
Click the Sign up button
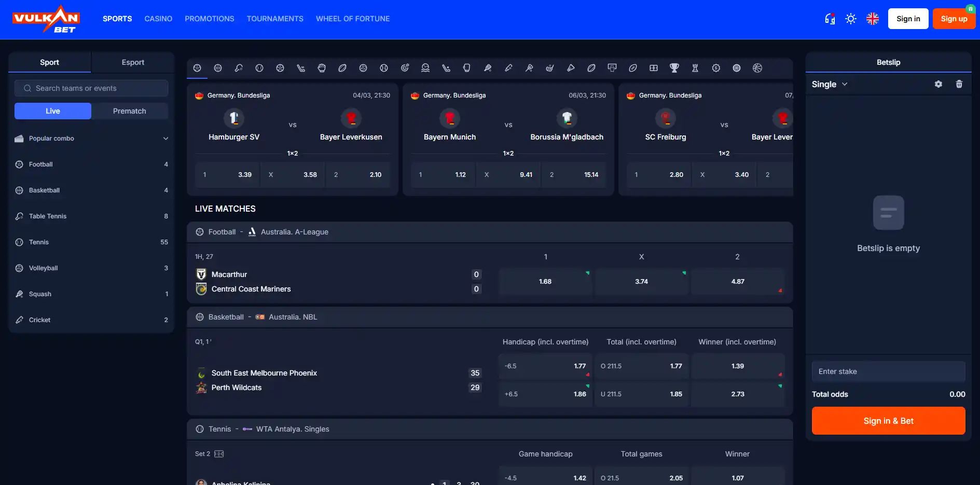pyautogui.click(x=954, y=19)
